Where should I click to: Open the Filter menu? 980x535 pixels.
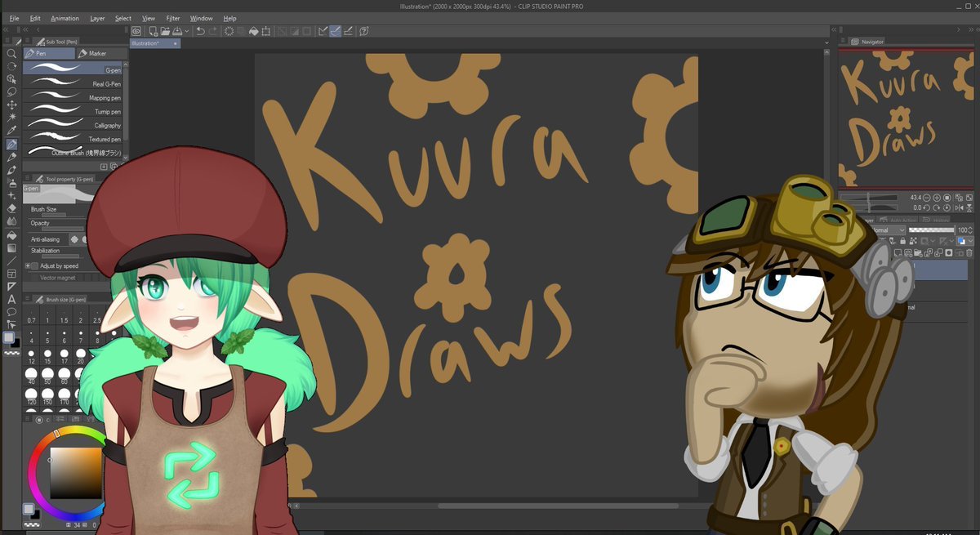click(x=173, y=18)
